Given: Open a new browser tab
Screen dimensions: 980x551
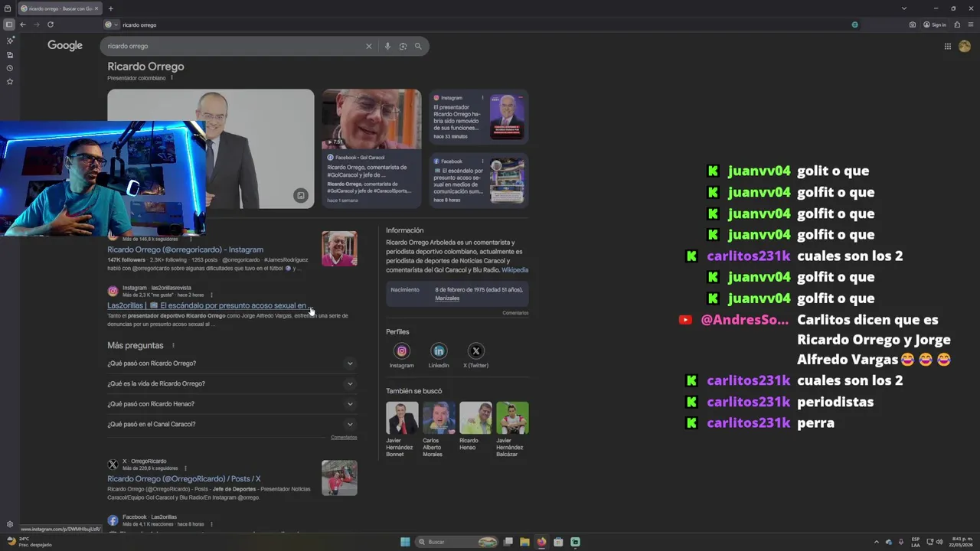Looking at the screenshot, I should click(x=110, y=8).
